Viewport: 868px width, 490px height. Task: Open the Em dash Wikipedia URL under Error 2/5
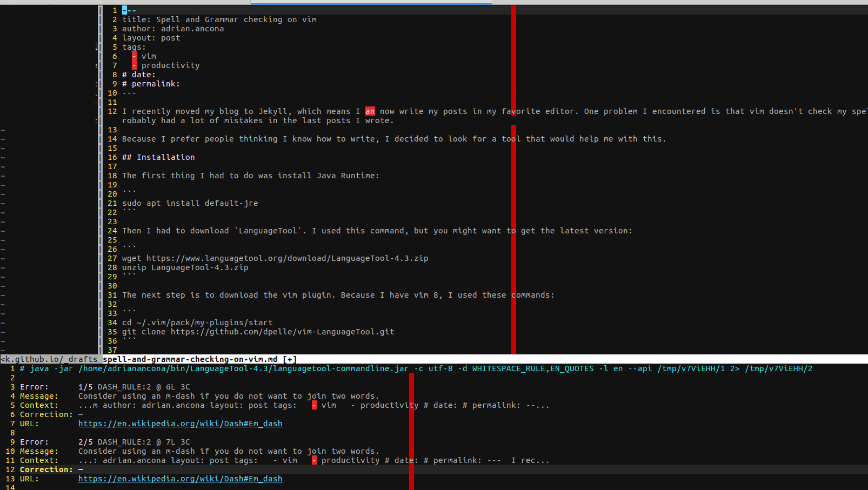[x=180, y=479]
